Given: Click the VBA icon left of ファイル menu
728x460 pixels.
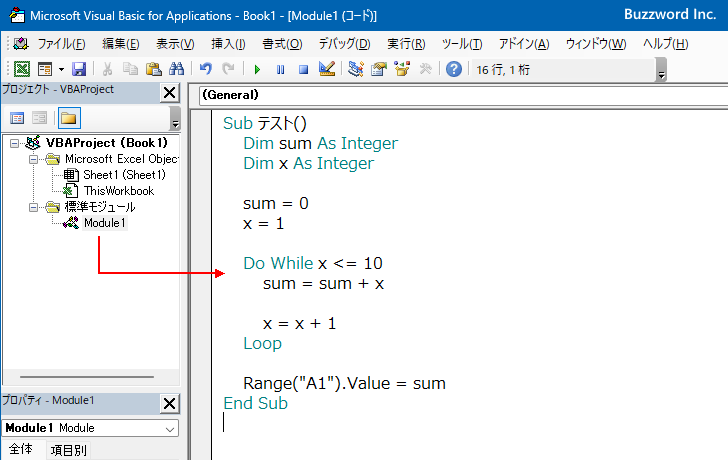Looking at the screenshot, I should click(21, 44).
